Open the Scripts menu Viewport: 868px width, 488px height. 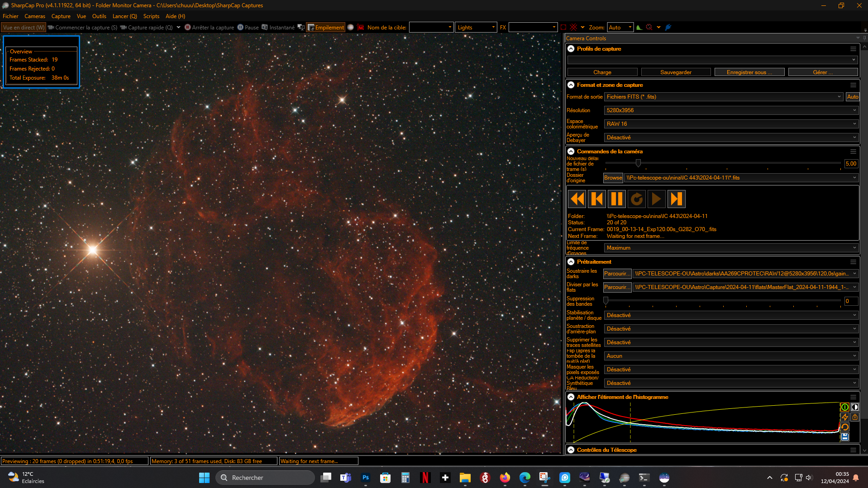(x=151, y=16)
